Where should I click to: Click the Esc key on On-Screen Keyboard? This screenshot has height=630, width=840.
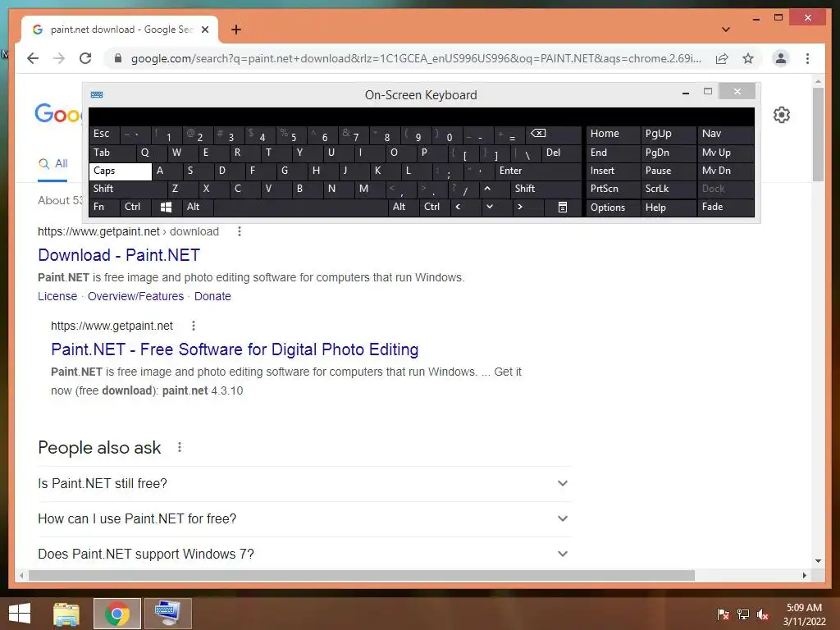click(104, 134)
